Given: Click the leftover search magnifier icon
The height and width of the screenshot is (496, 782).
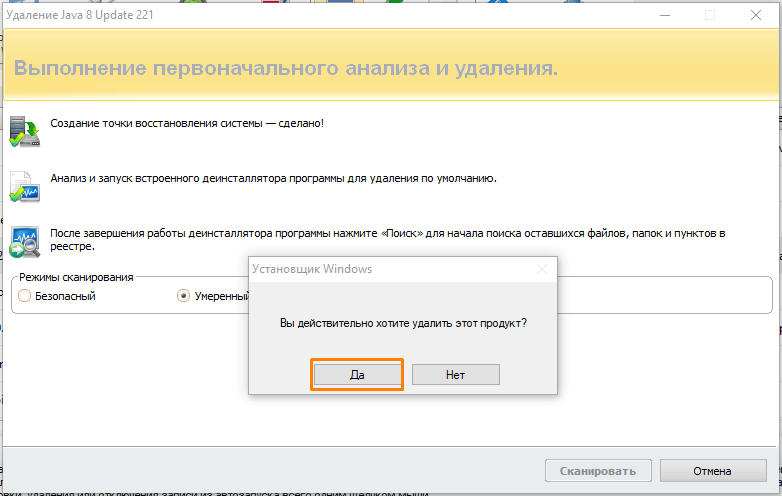Looking at the screenshot, I should tap(24, 242).
